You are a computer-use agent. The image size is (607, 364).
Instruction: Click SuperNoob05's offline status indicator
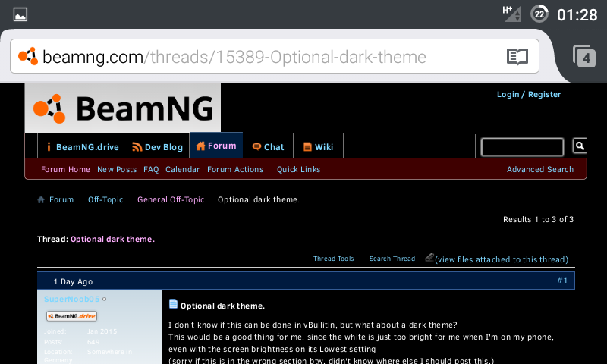tap(104, 299)
